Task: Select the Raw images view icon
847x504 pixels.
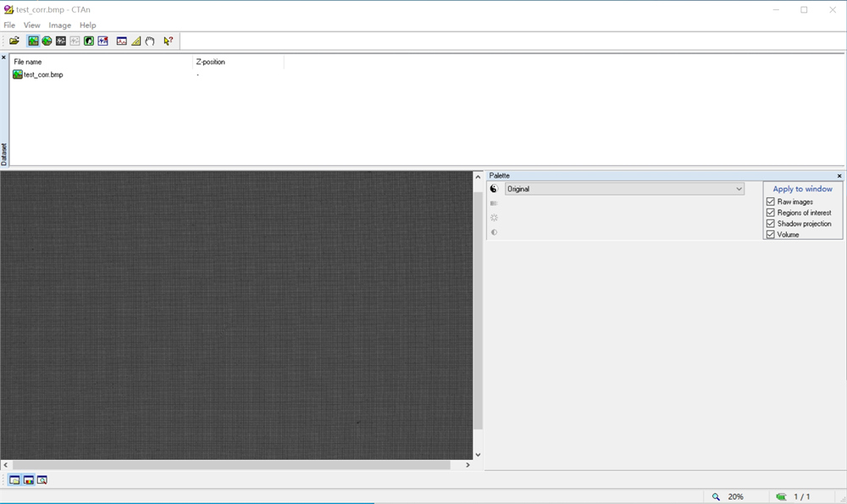Action: pyautogui.click(x=33, y=41)
